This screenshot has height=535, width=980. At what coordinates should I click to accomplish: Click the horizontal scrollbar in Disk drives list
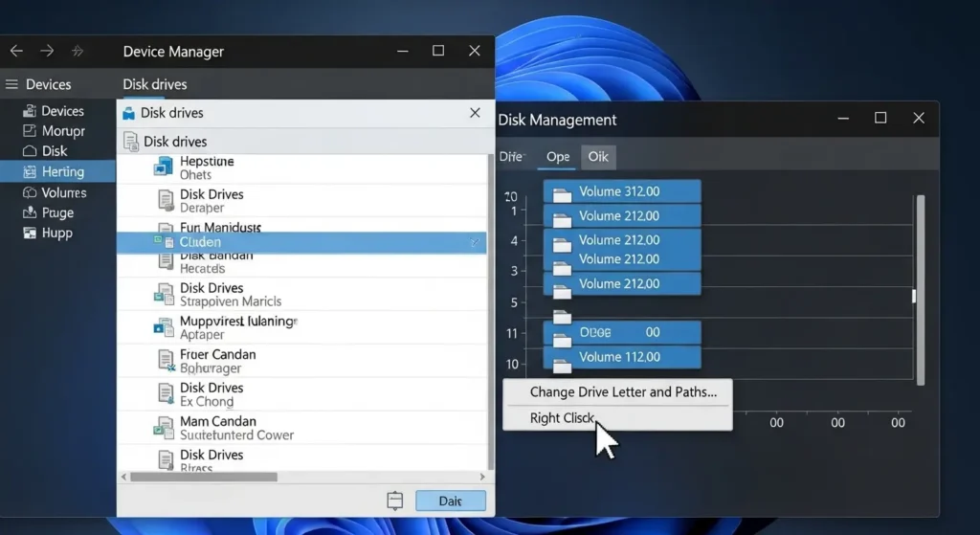[x=204, y=476]
